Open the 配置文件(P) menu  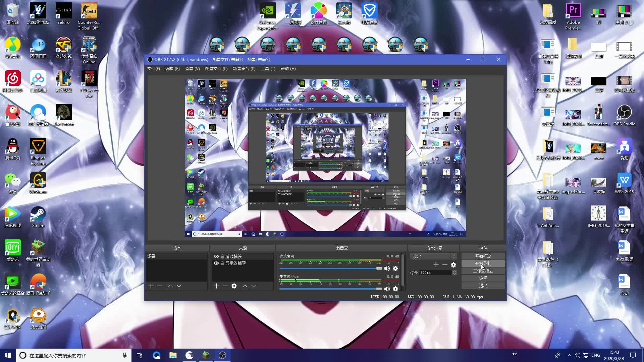coord(216,69)
